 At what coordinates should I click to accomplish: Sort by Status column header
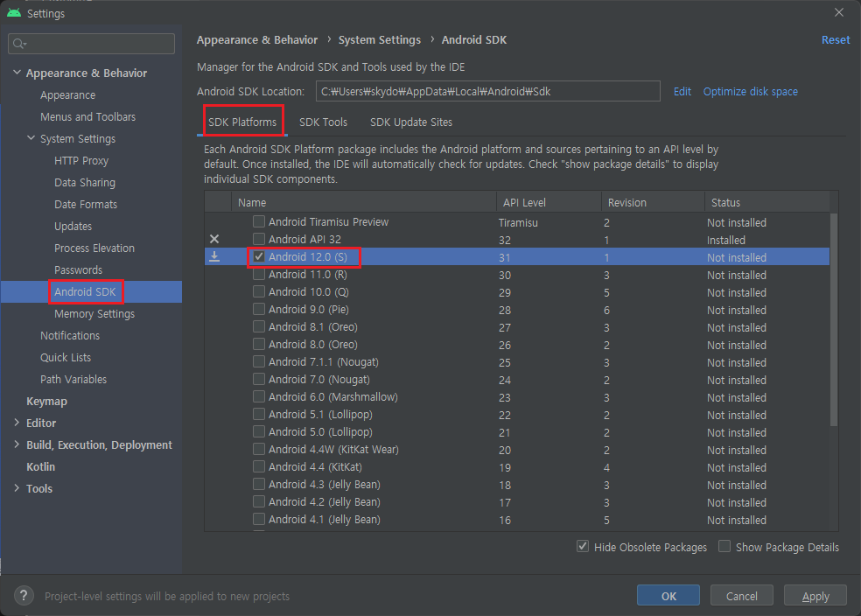[x=767, y=202]
